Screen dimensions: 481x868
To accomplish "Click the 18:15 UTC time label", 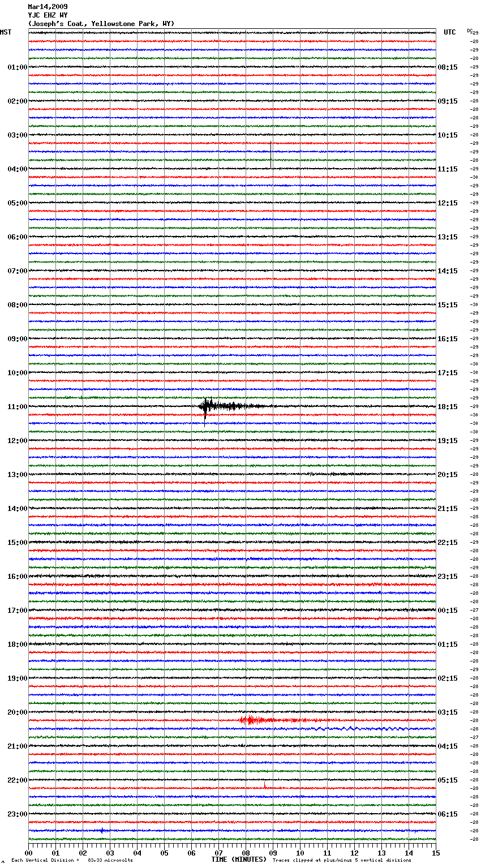I will [448, 407].
